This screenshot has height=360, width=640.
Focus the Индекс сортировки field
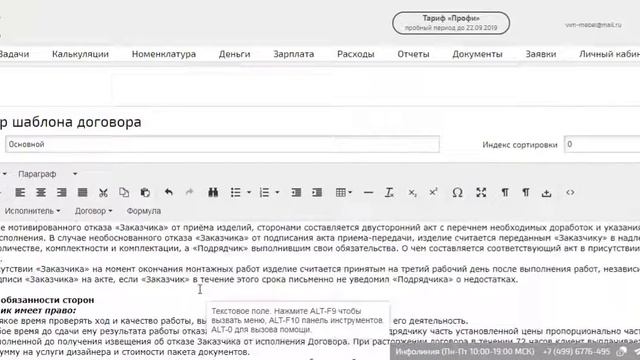[x=602, y=144]
